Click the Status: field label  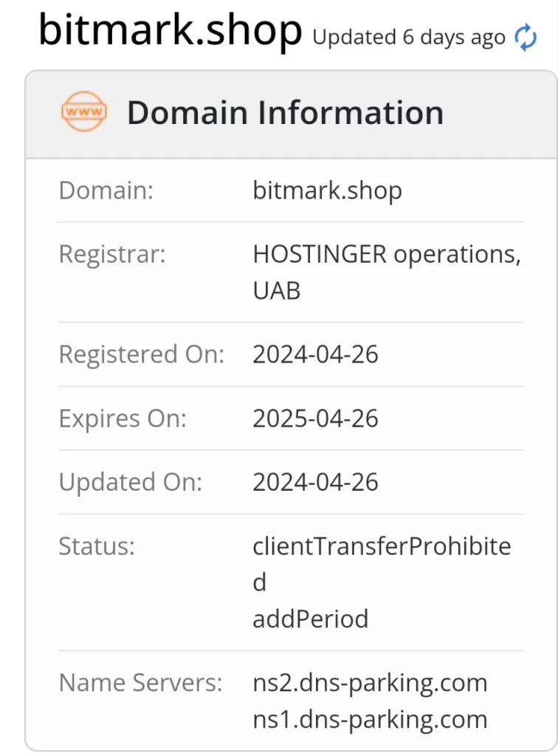click(97, 546)
